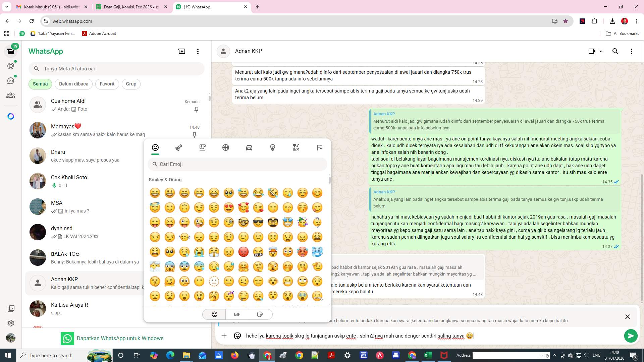The width and height of the screenshot is (644, 362).
Task: Open the Status updates sidebar icon
Action: tap(11, 66)
